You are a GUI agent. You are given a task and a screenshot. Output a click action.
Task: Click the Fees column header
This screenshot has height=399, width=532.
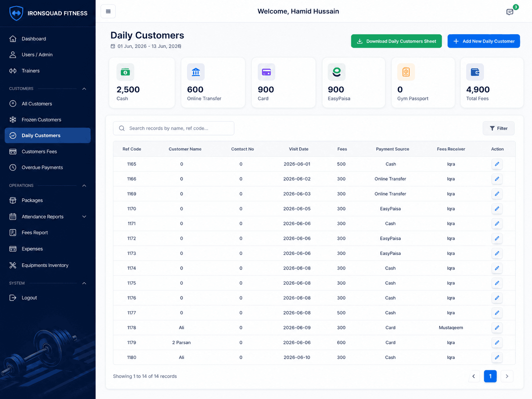click(342, 149)
